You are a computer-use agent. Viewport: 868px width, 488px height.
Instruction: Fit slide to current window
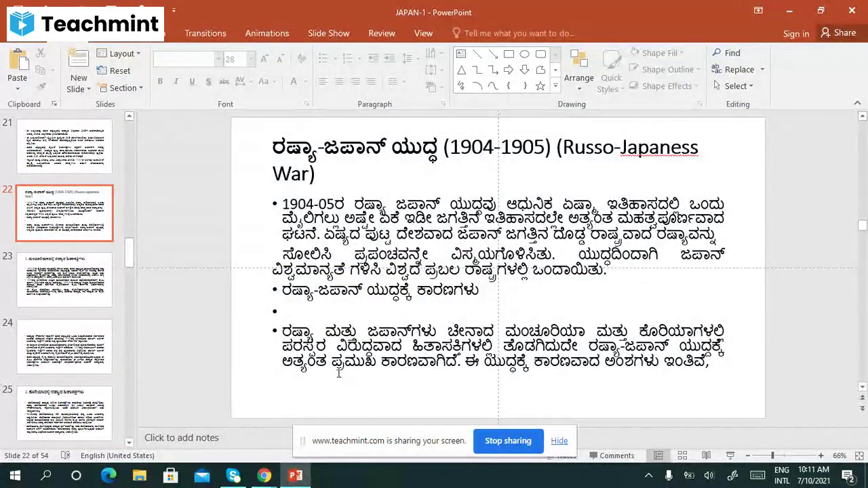click(x=858, y=455)
